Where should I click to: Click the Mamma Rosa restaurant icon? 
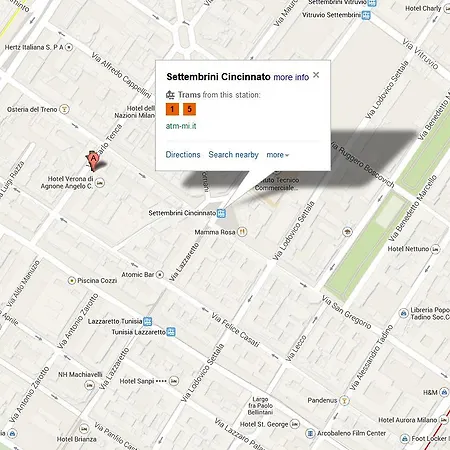pyautogui.click(x=242, y=232)
